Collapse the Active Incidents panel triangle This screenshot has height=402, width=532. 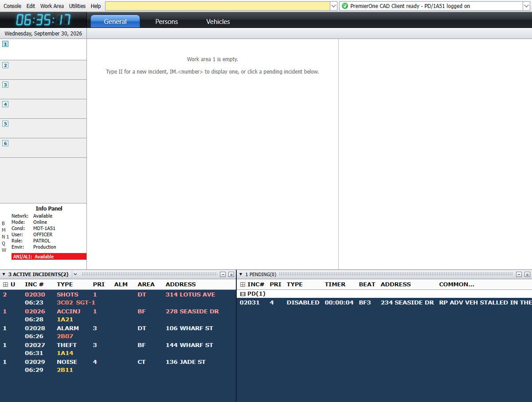(x=4, y=274)
